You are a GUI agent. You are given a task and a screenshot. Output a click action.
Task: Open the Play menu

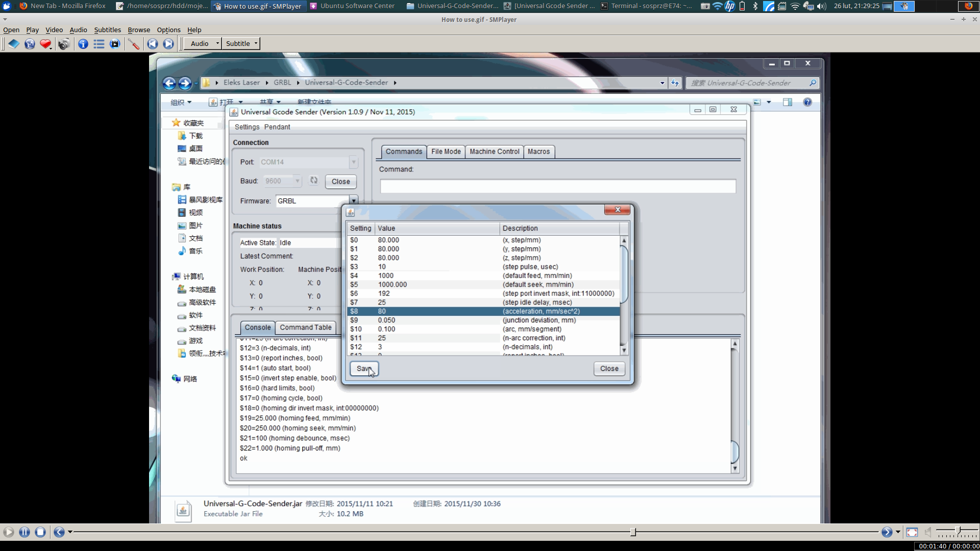tap(32, 30)
